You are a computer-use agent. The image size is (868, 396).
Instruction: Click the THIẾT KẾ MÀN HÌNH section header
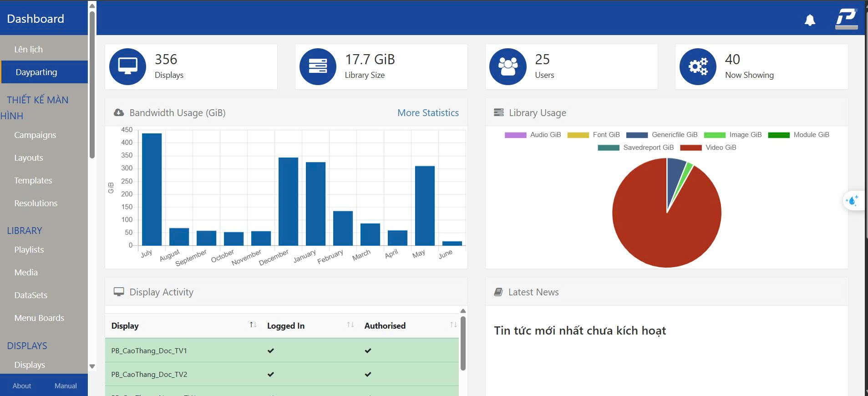click(x=35, y=108)
